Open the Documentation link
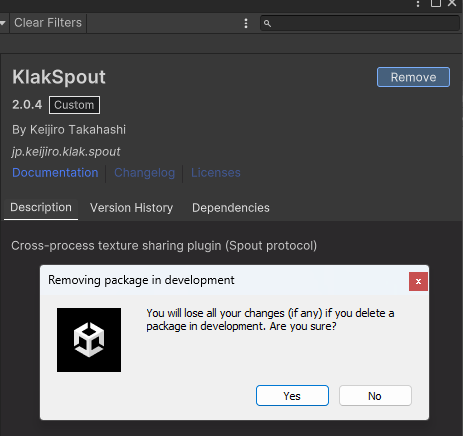 coord(55,173)
